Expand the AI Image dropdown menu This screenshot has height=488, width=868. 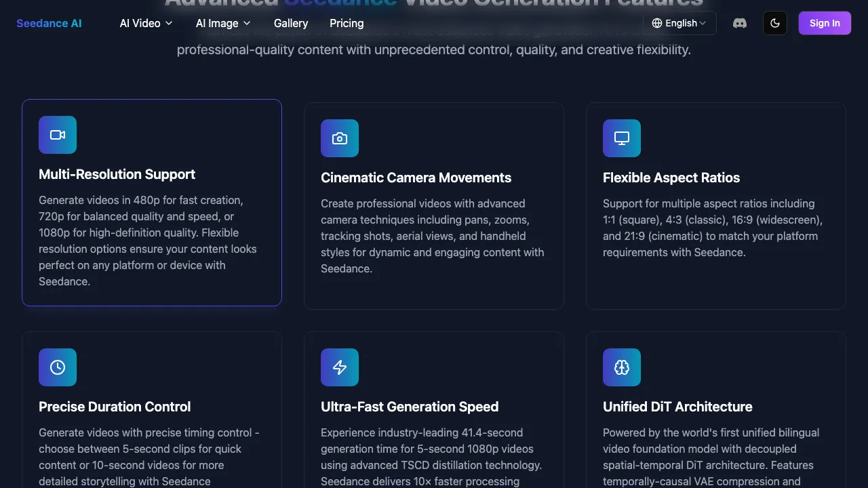[223, 23]
